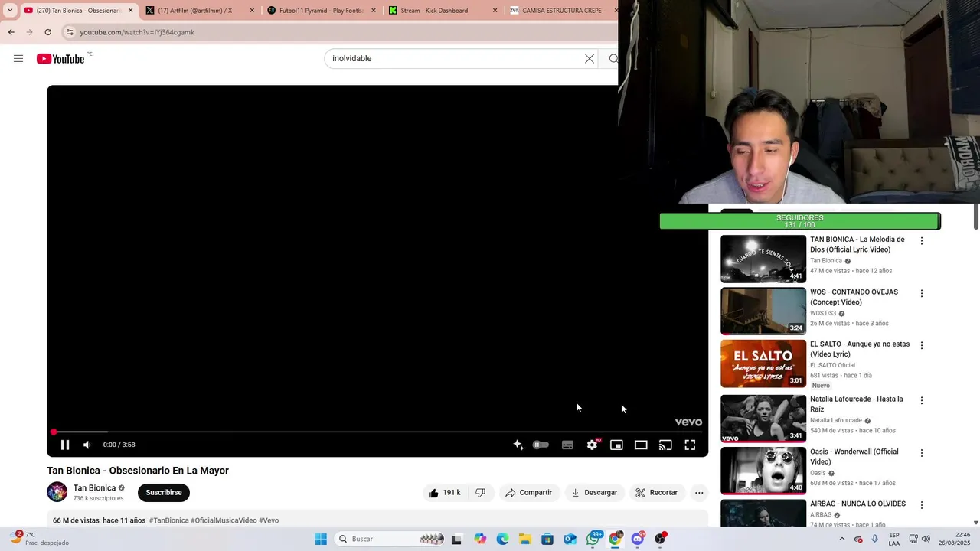Go forward in browser history

(29, 32)
